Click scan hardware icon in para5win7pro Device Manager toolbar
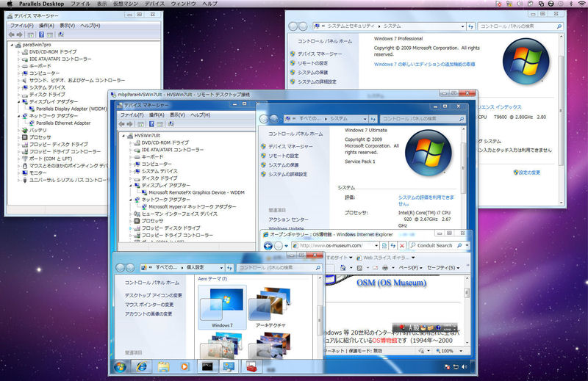 [x=61, y=35]
